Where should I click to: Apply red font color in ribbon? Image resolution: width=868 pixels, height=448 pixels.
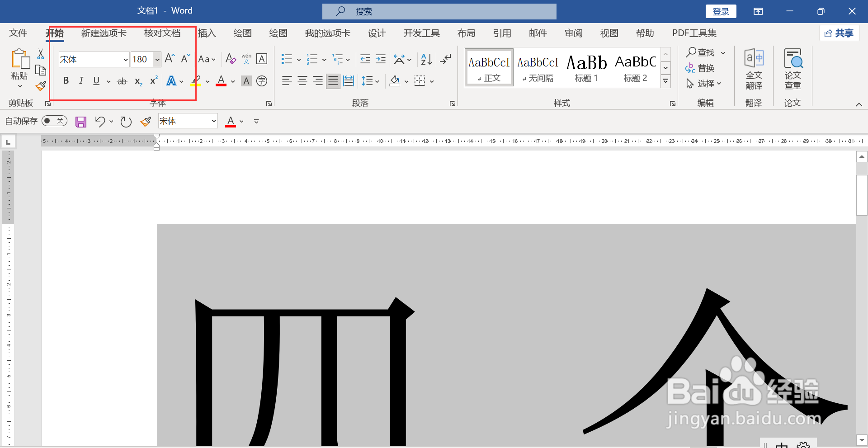click(x=221, y=81)
